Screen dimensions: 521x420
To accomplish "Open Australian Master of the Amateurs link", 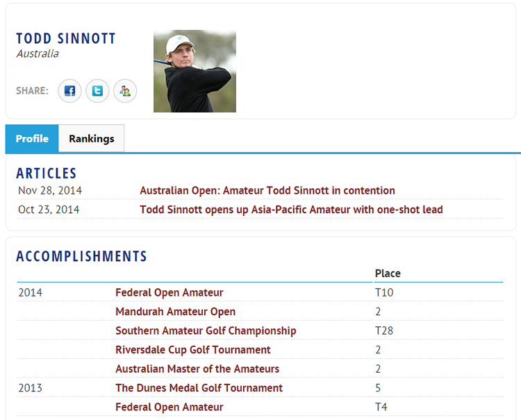I will pyautogui.click(x=197, y=369).
